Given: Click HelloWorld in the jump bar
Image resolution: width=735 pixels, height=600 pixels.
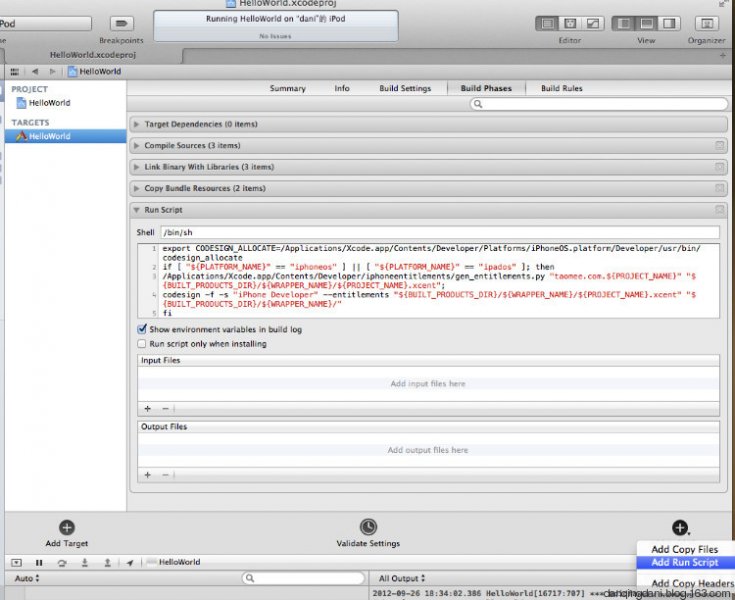Looking at the screenshot, I should click(x=95, y=72).
